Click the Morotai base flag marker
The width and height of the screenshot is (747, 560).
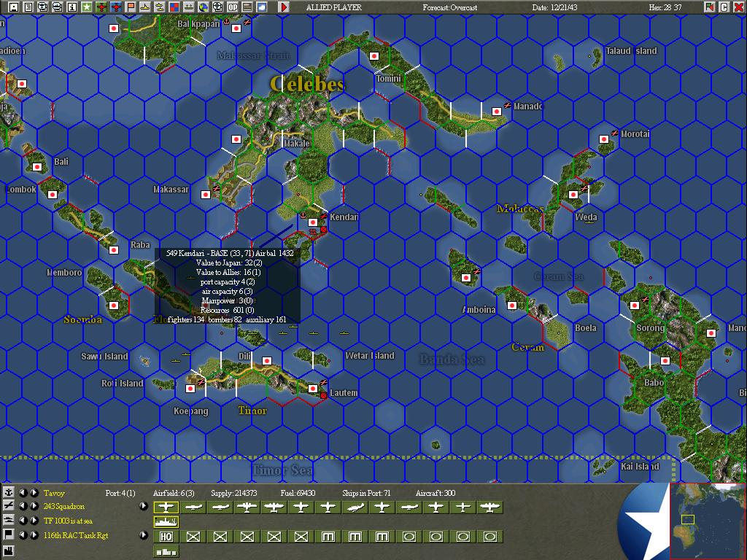(x=604, y=139)
